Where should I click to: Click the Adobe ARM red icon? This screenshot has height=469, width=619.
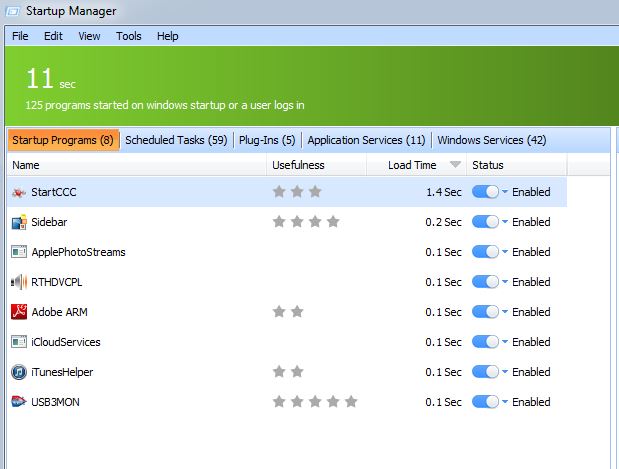(19, 312)
